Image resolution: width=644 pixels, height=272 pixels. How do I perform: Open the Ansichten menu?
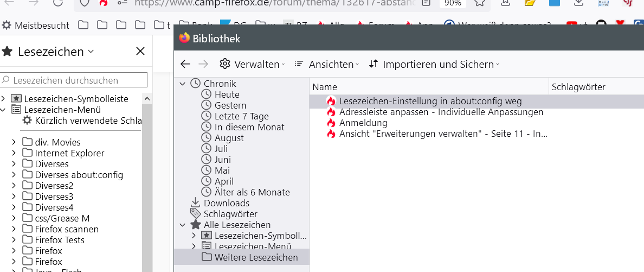[326, 64]
